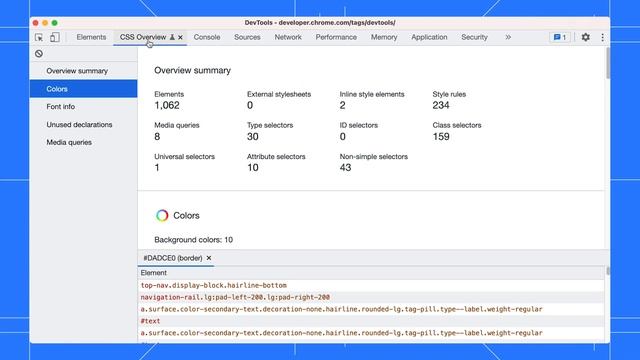The width and height of the screenshot is (640, 360).
Task: Click the Colors section heading
Action: pyautogui.click(x=186, y=216)
